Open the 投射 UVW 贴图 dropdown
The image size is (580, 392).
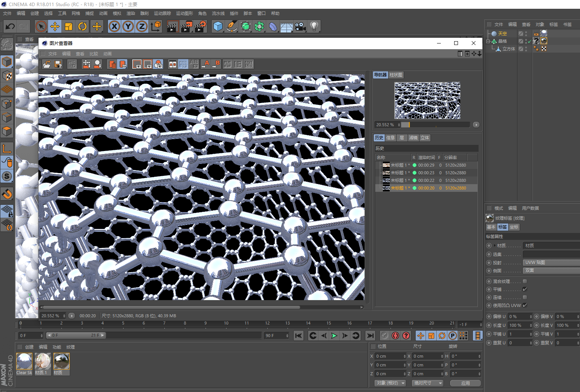point(551,262)
